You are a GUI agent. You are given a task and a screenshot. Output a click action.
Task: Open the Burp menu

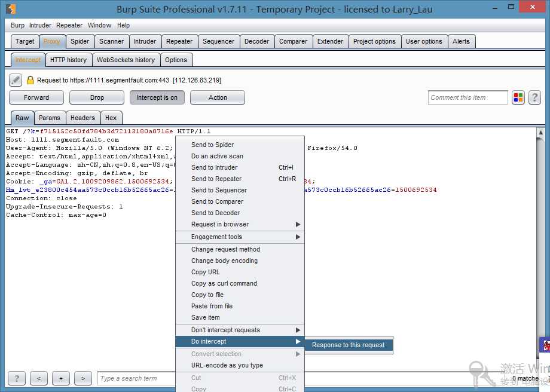coord(17,25)
